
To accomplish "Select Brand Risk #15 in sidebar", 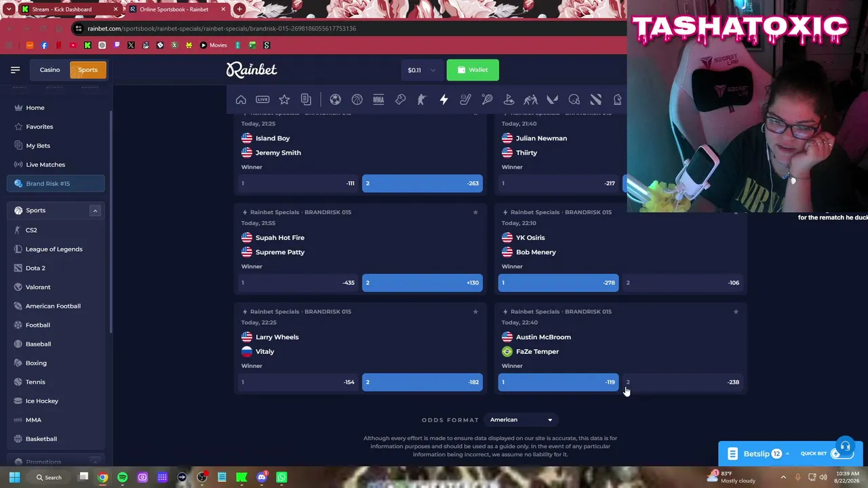I will (x=56, y=184).
